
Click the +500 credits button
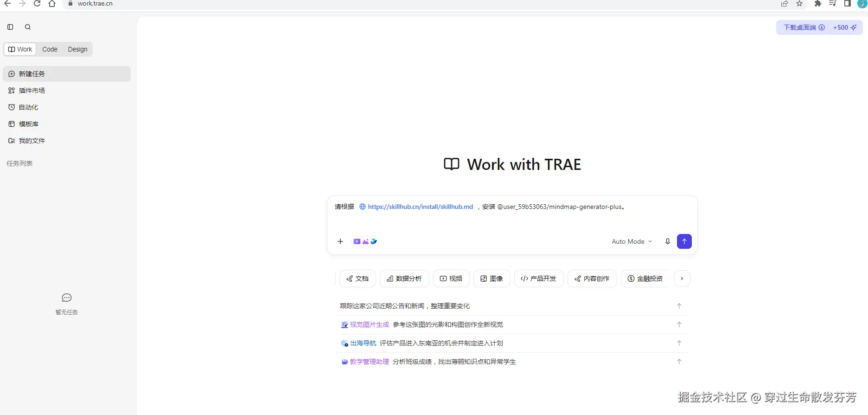click(x=845, y=27)
